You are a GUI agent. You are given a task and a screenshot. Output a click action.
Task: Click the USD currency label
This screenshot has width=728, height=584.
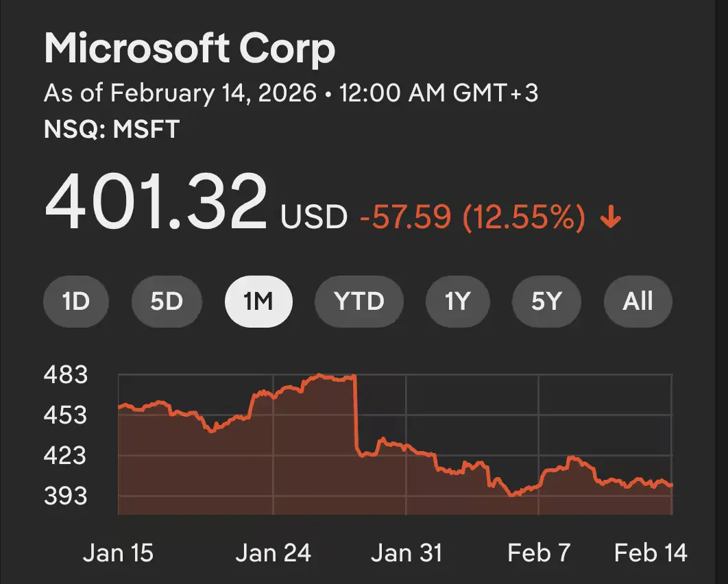pos(314,218)
